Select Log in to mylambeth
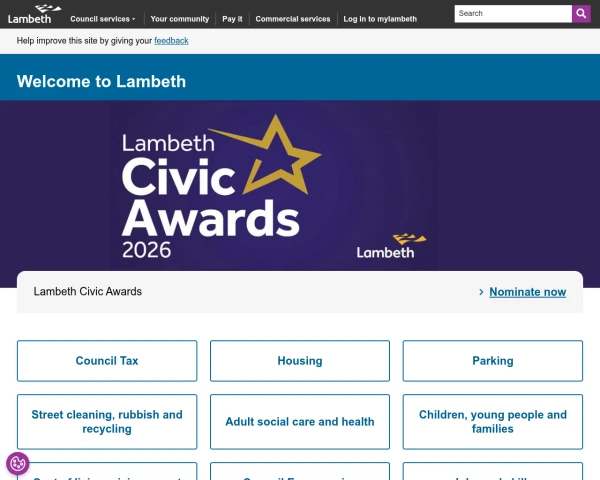Viewport: 600px width, 480px height. tap(380, 19)
